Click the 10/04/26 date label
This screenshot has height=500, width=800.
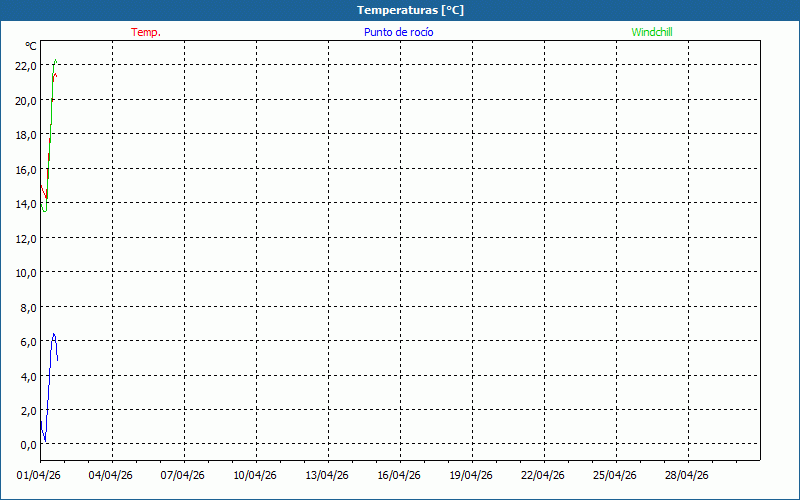pos(255,475)
